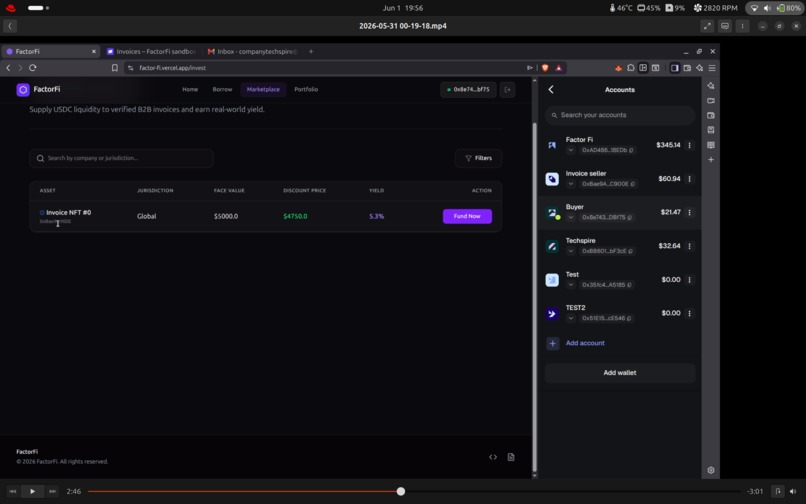806x504 pixels.
Task: Reload the factor-fi page
Action: coord(33,68)
